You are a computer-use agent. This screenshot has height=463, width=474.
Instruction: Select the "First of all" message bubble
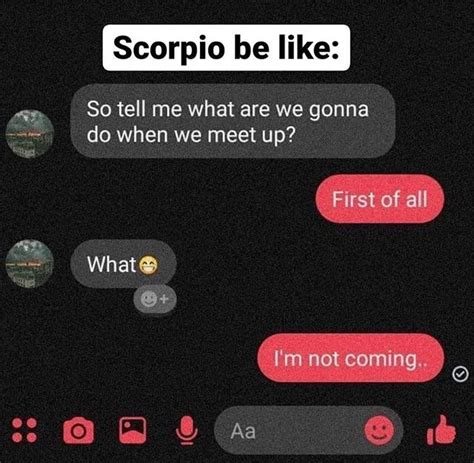pyautogui.click(x=380, y=199)
